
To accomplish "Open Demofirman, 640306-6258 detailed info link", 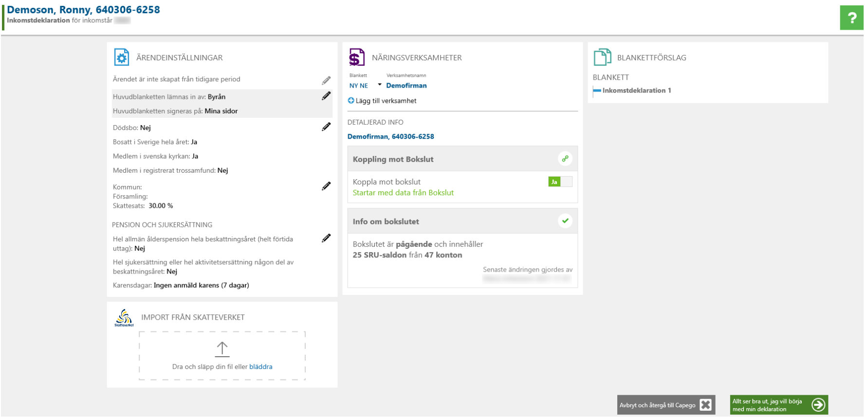I will (x=391, y=137).
